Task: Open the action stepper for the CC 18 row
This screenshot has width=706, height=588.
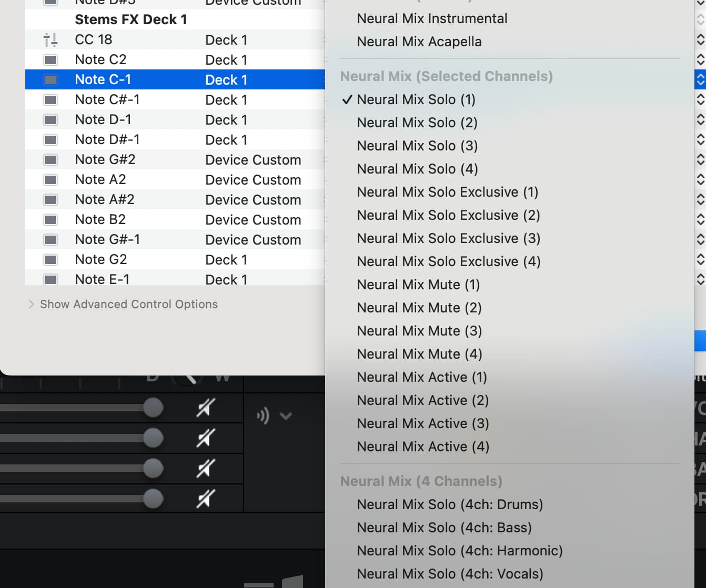Action: (700, 39)
